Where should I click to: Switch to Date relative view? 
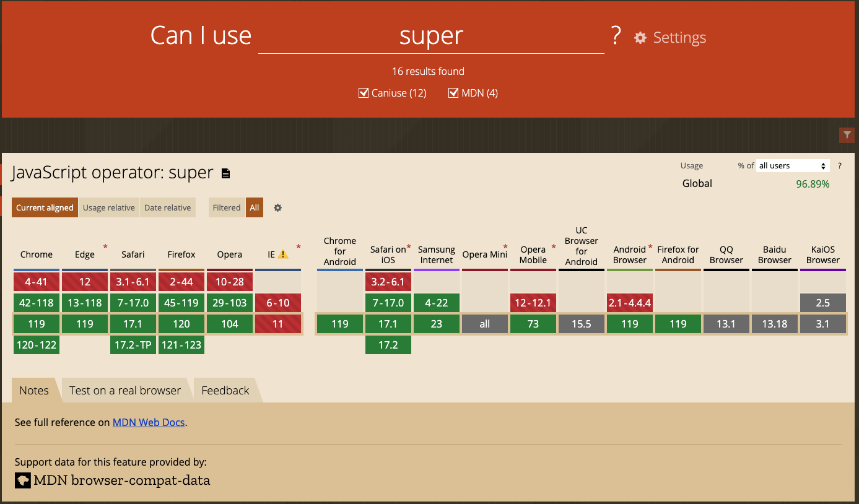(168, 207)
